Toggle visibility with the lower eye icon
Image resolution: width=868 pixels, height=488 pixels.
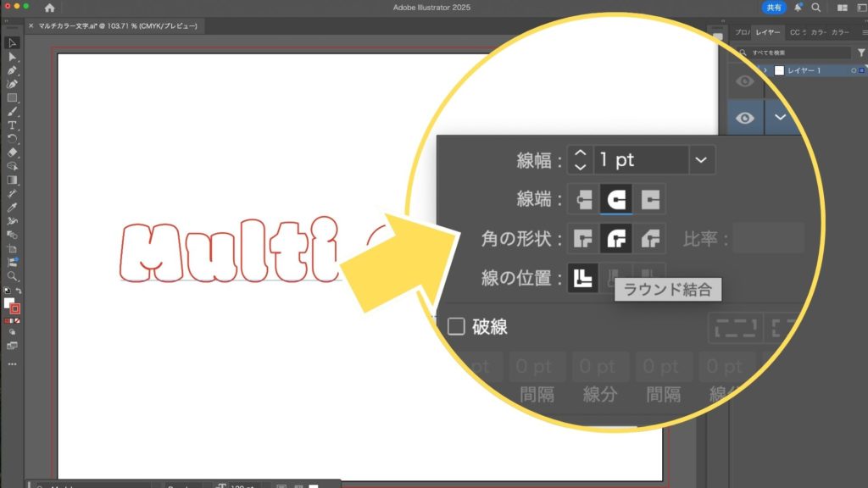coord(745,119)
